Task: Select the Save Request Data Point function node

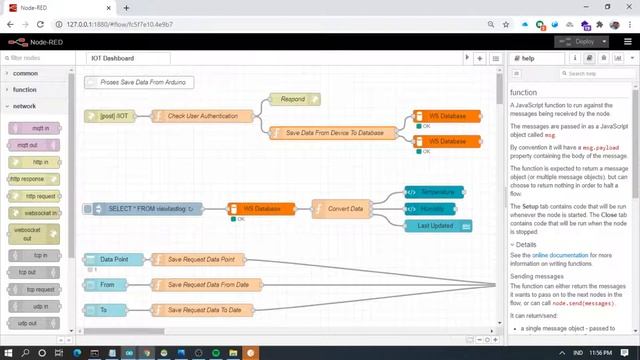Action: tap(198, 259)
